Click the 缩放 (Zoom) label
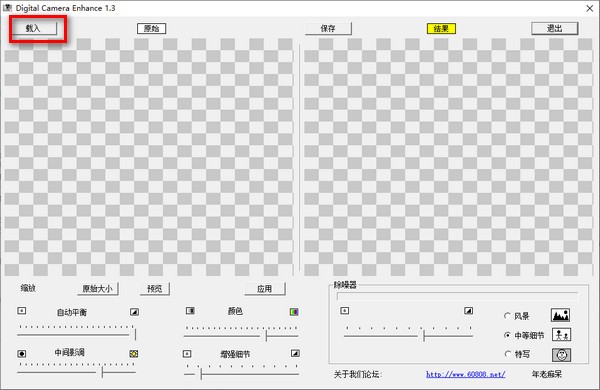Viewport: 600px width, 390px height. pyautogui.click(x=28, y=288)
